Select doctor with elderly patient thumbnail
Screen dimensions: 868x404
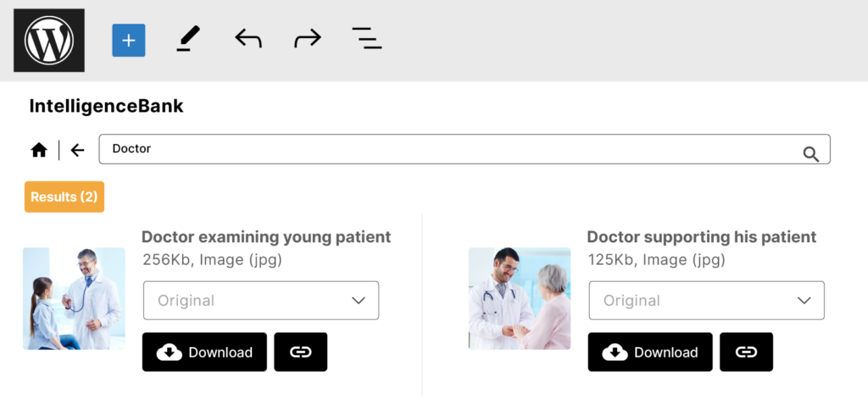pyautogui.click(x=520, y=298)
